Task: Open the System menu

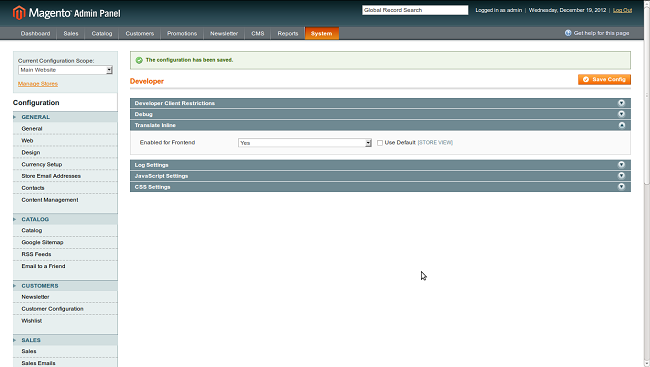Action: [x=322, y=33]
